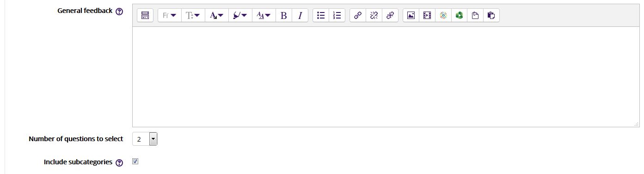Open help for General feedback
The width and height of the screenshot is (644, 174).
[x=119, y=12]
